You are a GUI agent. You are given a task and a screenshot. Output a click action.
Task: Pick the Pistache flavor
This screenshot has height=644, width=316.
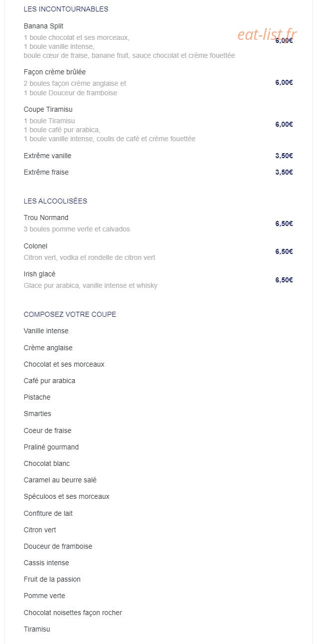pyautogui.click(x=37, y=397)
